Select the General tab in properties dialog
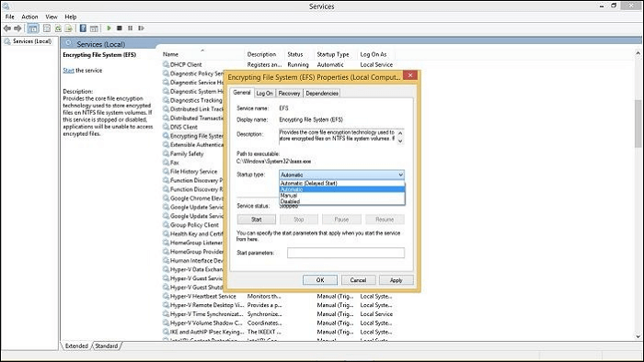Screen dimensions: 644x362 tap(241, 92)
